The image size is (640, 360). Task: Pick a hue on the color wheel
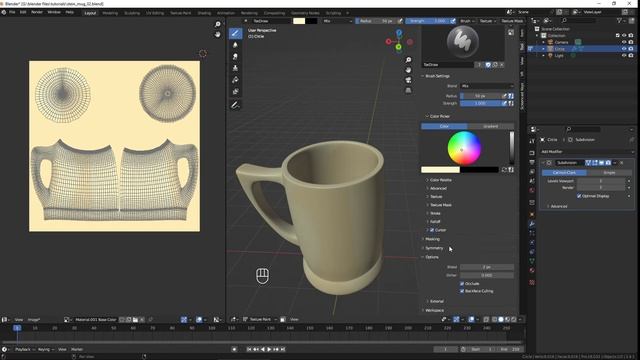click(464, 148)
